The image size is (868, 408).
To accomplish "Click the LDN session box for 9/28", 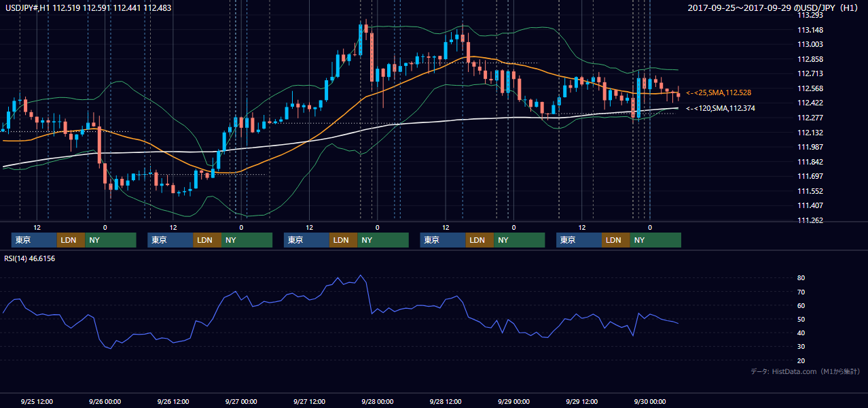I will [480, 240].
